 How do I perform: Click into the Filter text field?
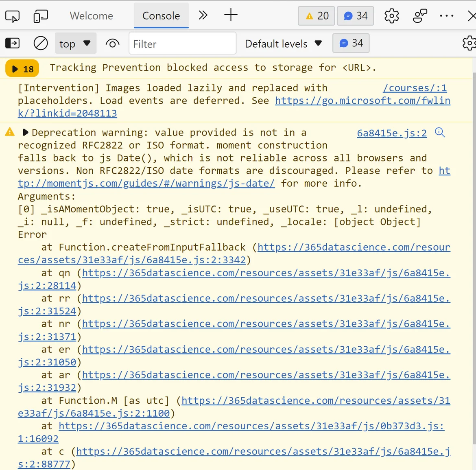182,44
